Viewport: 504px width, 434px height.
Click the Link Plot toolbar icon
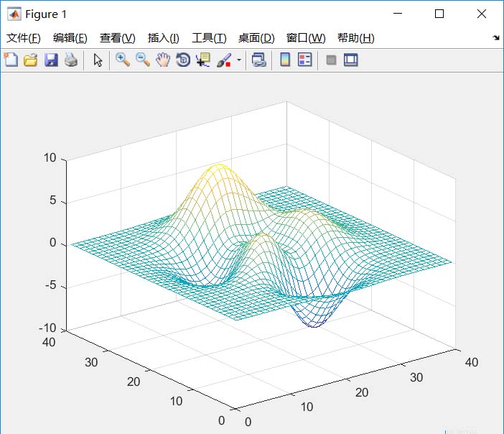click(x=258, y=60)
